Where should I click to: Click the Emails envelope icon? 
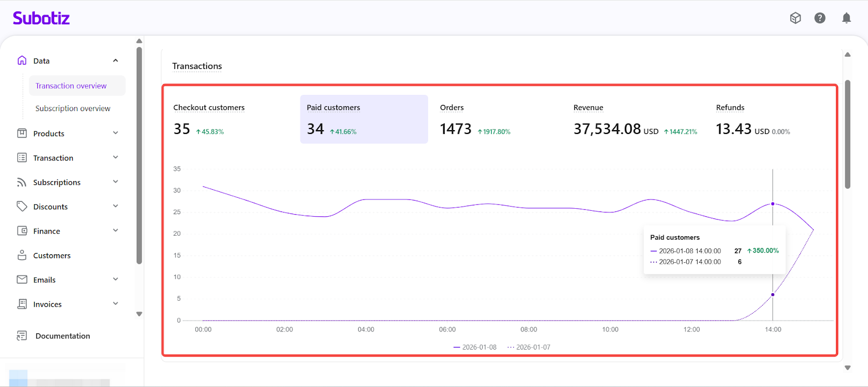pyautogui.click(x=22, y=280)
